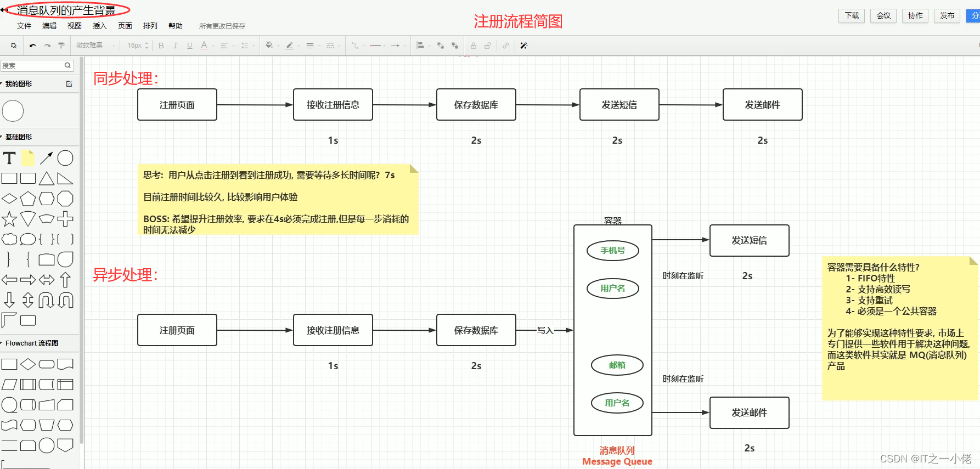Choose the triangle basic shape
Screen dimensions: 980x469
tap(47, 178)
